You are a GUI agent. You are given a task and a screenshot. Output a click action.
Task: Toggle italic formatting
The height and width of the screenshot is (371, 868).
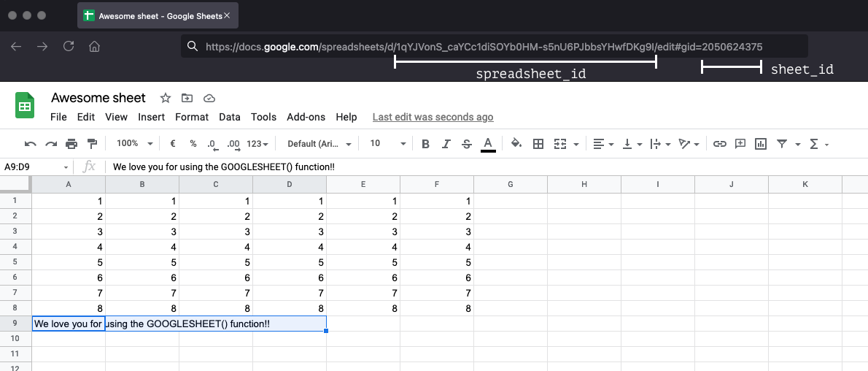(x=446, y=144)
